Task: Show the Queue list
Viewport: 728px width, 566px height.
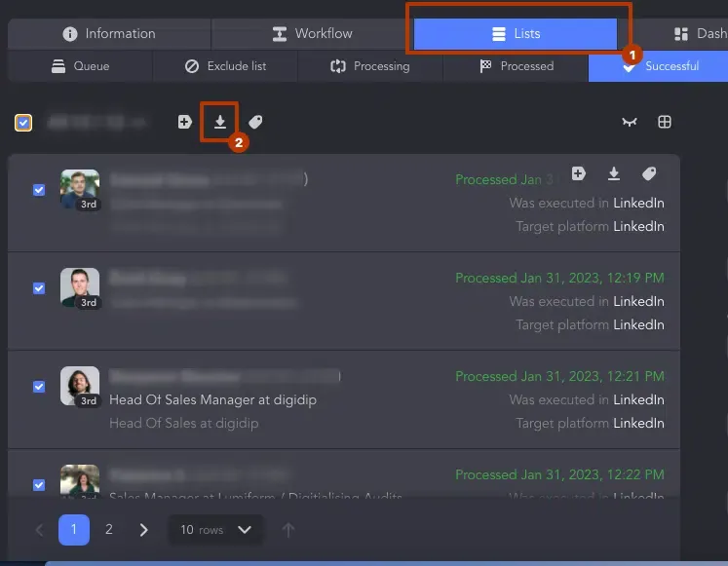Action: point(80,66)
